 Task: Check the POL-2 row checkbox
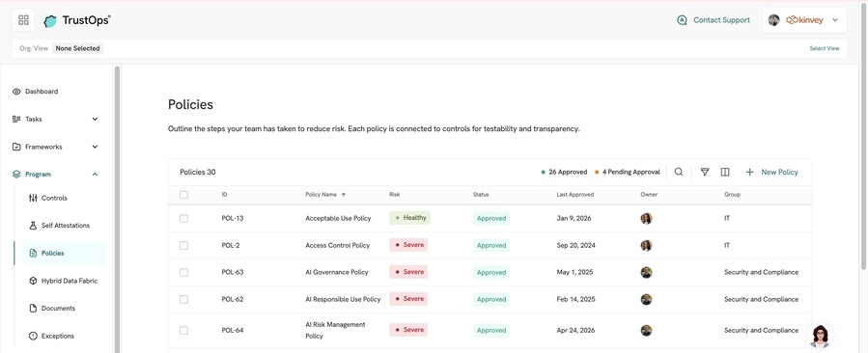(183, 246)
